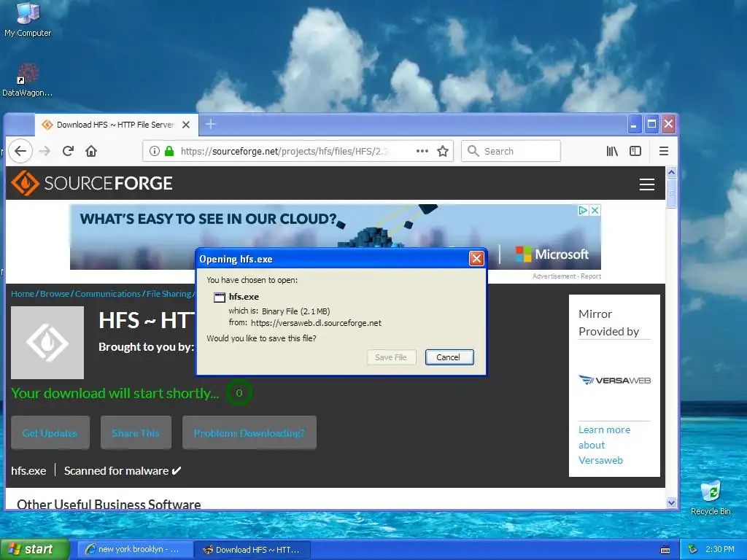Show site information via the info icon

(155, 151)
